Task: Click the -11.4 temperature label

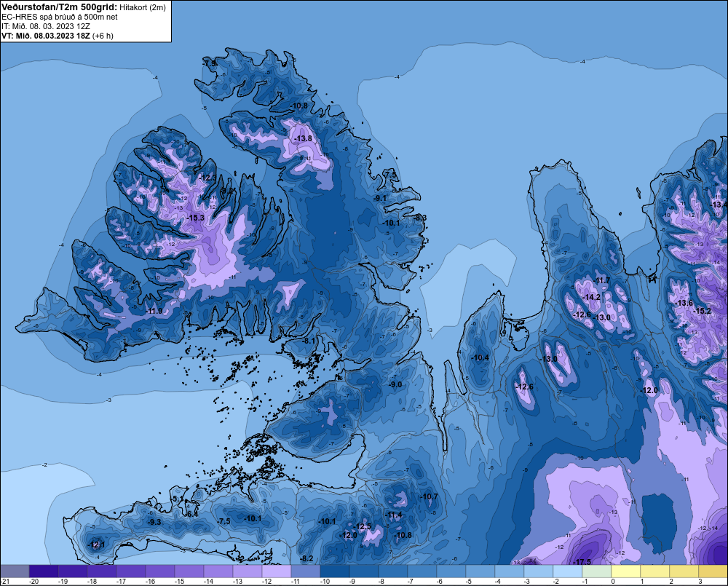Action: (394, 515)
